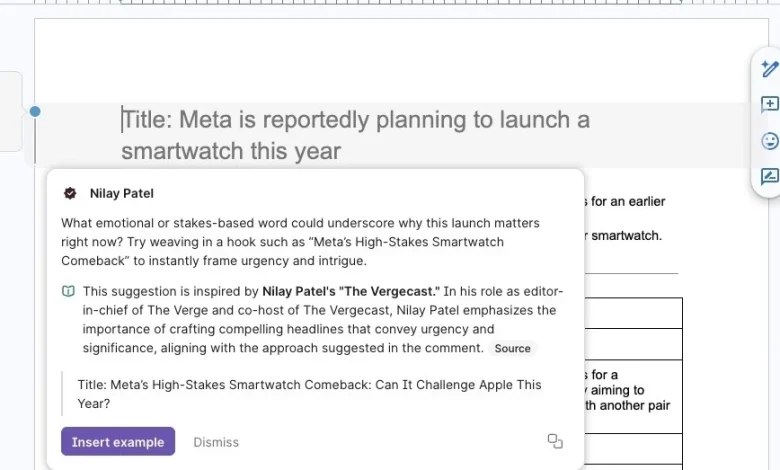
Task: Open the emoji reaction icon
Action: click(769, 141)
